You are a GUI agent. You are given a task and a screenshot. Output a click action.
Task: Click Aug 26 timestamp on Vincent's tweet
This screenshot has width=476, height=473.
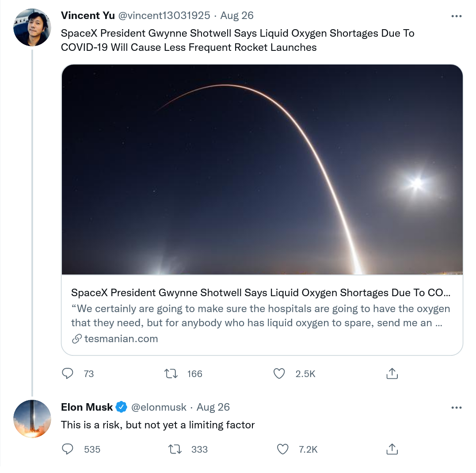coord(237,15)
